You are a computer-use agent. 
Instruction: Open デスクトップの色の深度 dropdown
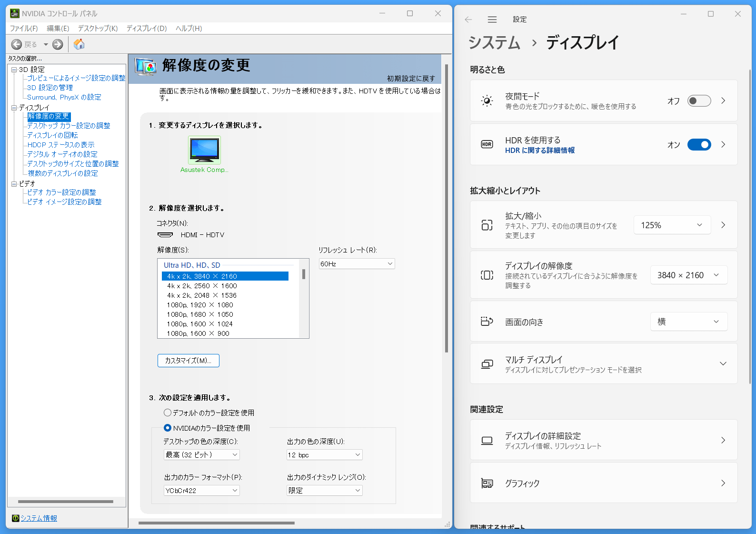202,455
